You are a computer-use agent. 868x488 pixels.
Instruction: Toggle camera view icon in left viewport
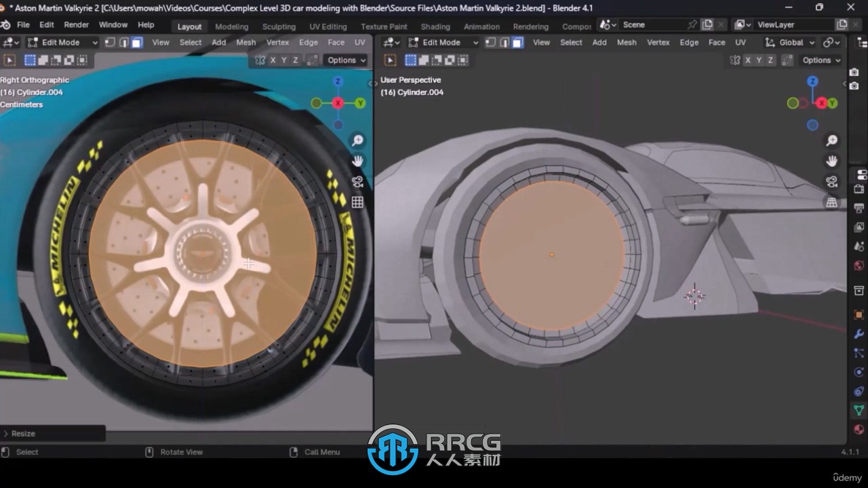357,182
